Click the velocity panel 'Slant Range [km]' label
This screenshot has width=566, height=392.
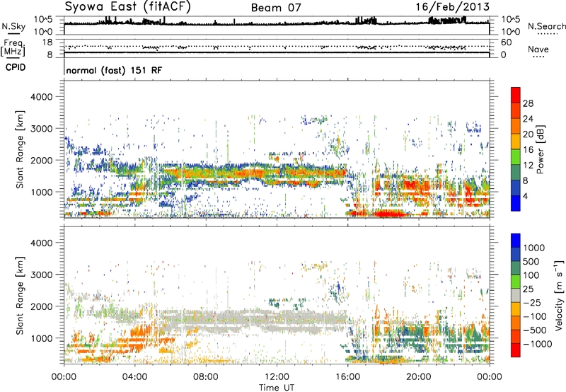20,296
